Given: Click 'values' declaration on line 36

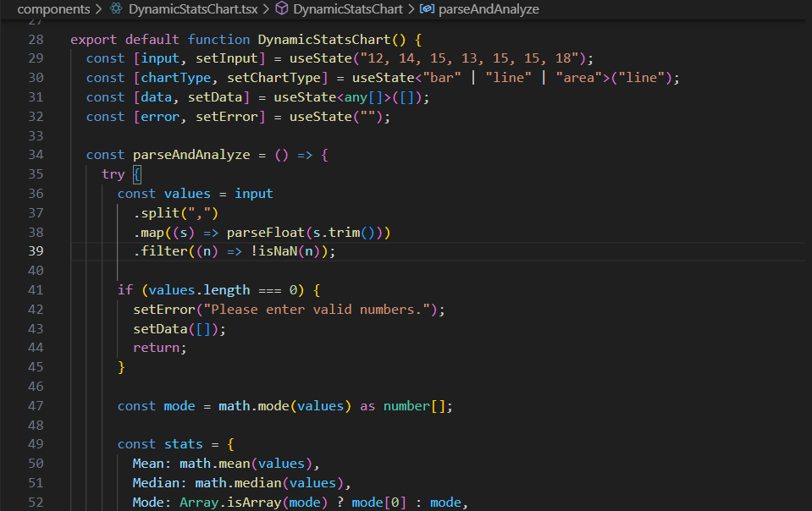Looking at the screenshot, I should [187, 194].
